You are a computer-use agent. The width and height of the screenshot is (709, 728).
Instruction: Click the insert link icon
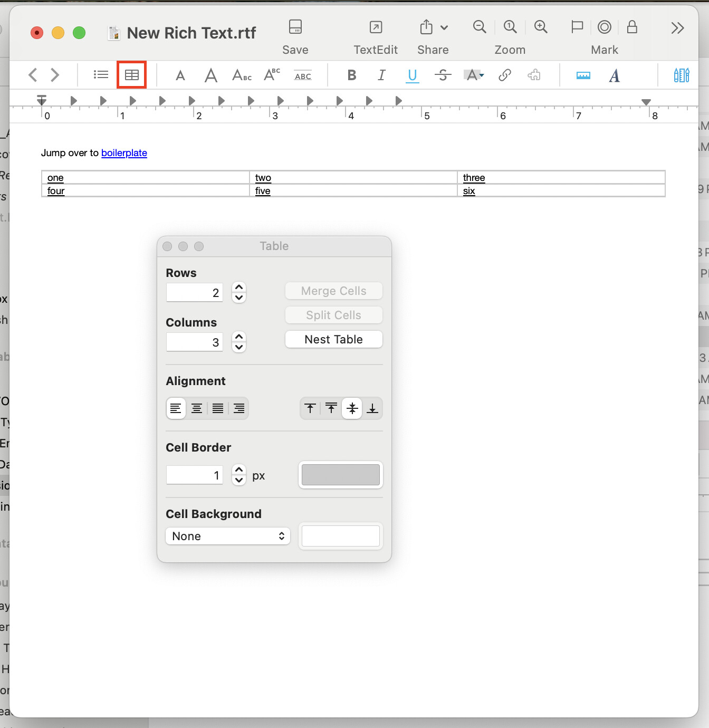point(504,75)
